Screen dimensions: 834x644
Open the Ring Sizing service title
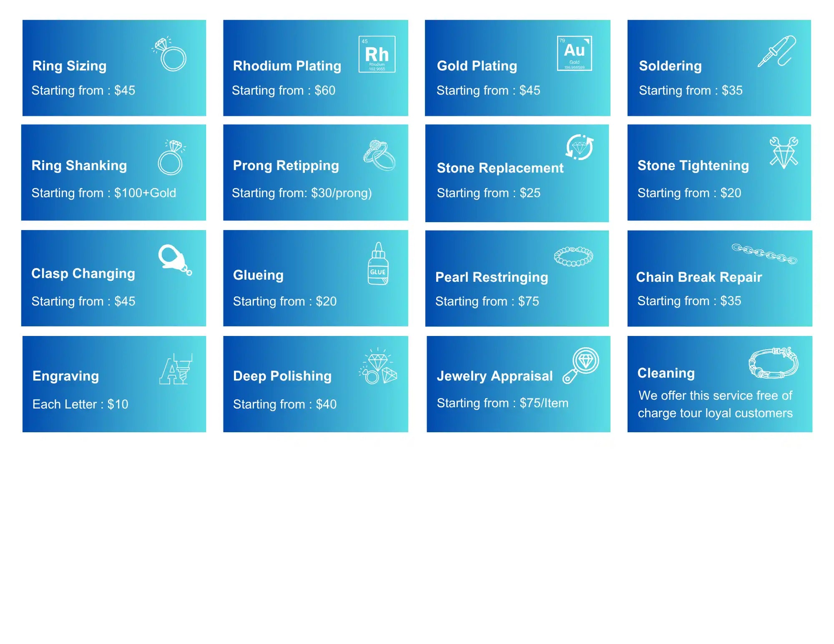point(70,66)
